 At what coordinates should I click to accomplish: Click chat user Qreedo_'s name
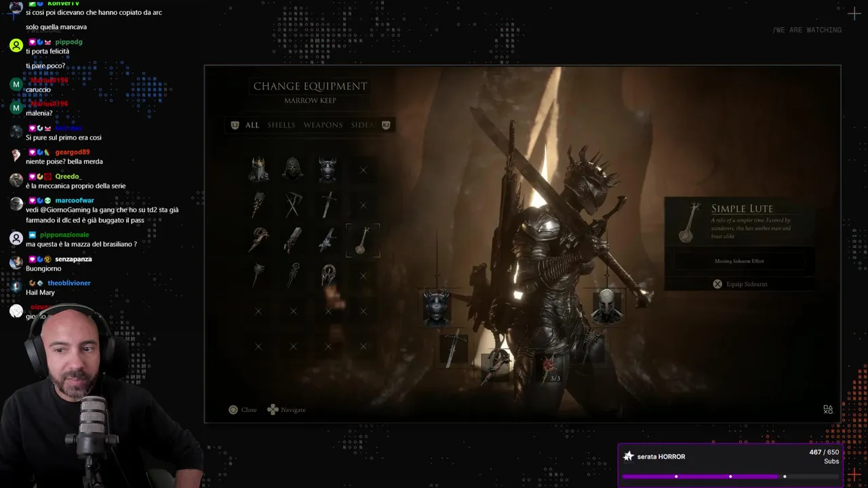(x=67, y=176)
